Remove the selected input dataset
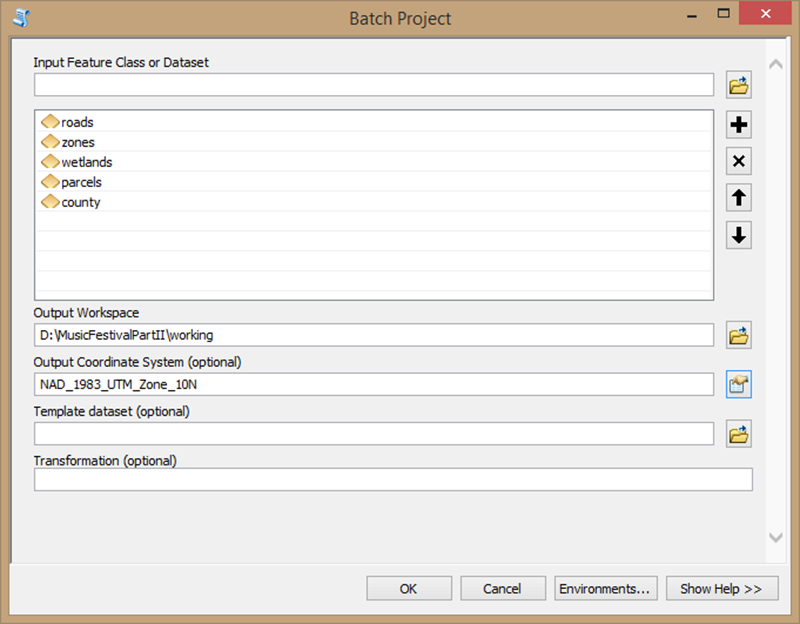 coord(738,161)
